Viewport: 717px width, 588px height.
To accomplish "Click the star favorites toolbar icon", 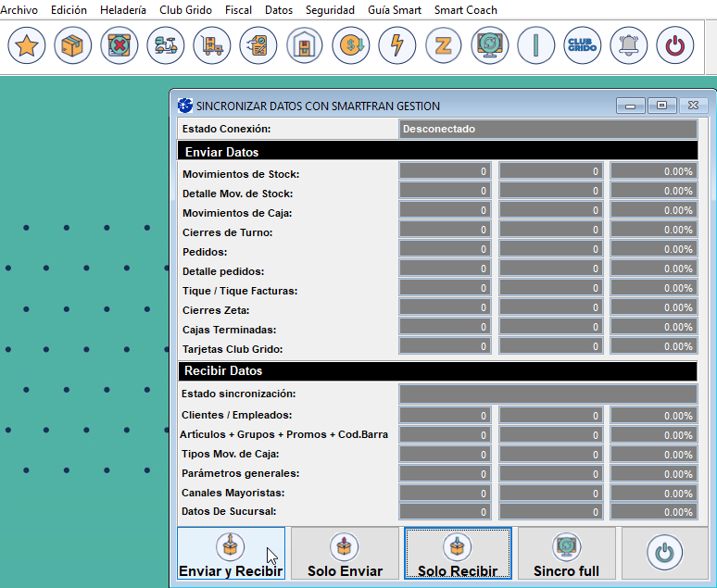I will 27,45.
